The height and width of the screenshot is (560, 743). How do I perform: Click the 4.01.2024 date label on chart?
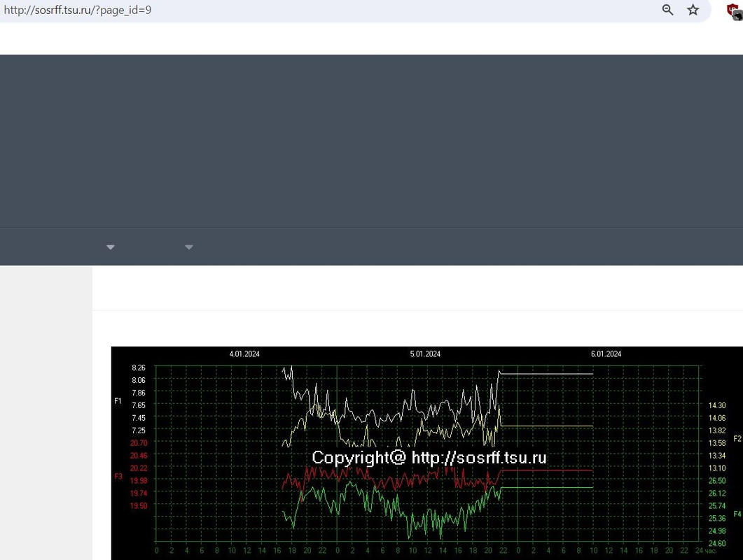[x=244, y=354]
